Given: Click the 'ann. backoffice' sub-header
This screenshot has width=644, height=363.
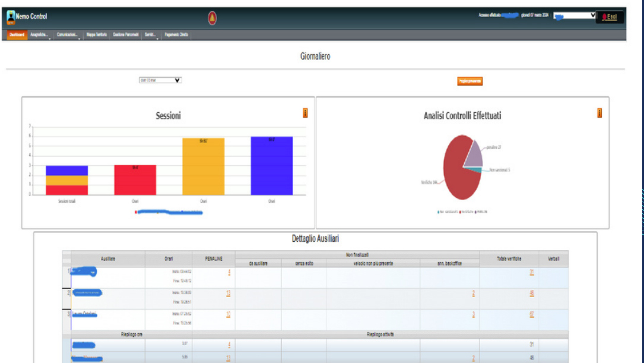Looking at the screenshot, I should (450, 264).
